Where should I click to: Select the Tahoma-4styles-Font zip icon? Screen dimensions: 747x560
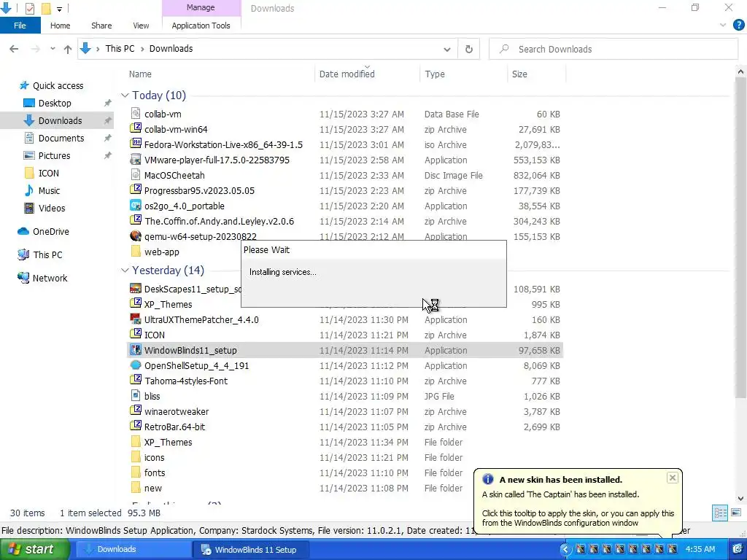tap(136, 381)
